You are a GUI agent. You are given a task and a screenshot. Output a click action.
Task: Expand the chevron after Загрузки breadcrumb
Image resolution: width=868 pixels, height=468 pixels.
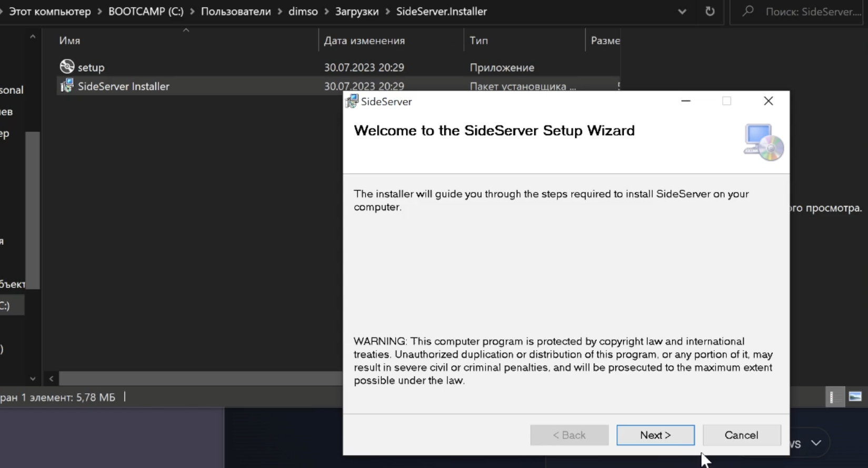(x=387, y=12)
